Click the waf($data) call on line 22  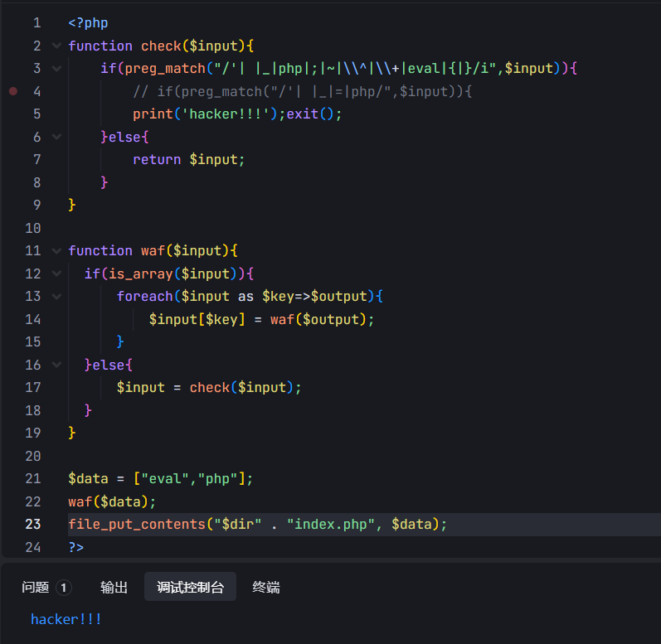tap(112, 501)
